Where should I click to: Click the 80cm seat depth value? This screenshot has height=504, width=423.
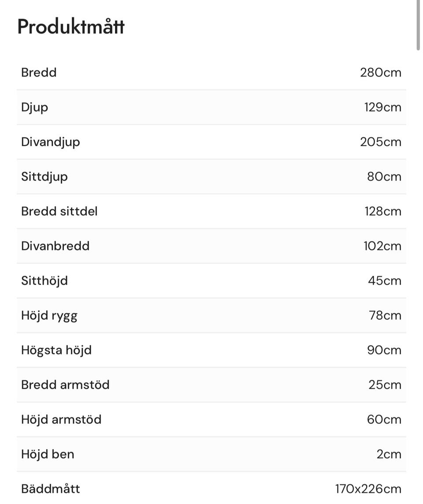(384, 177)
